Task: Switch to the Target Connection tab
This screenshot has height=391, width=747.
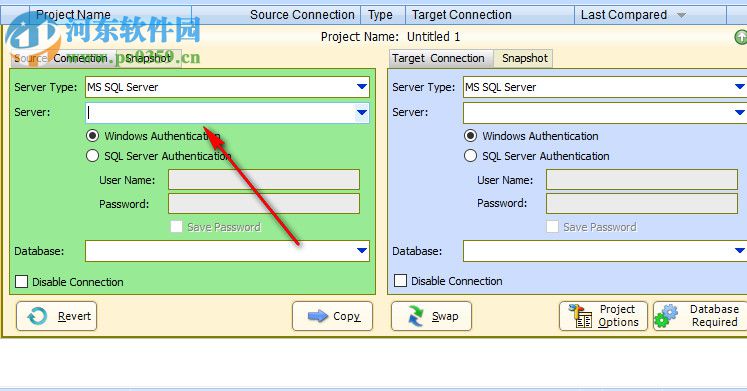Action: (x=441, y=59)
